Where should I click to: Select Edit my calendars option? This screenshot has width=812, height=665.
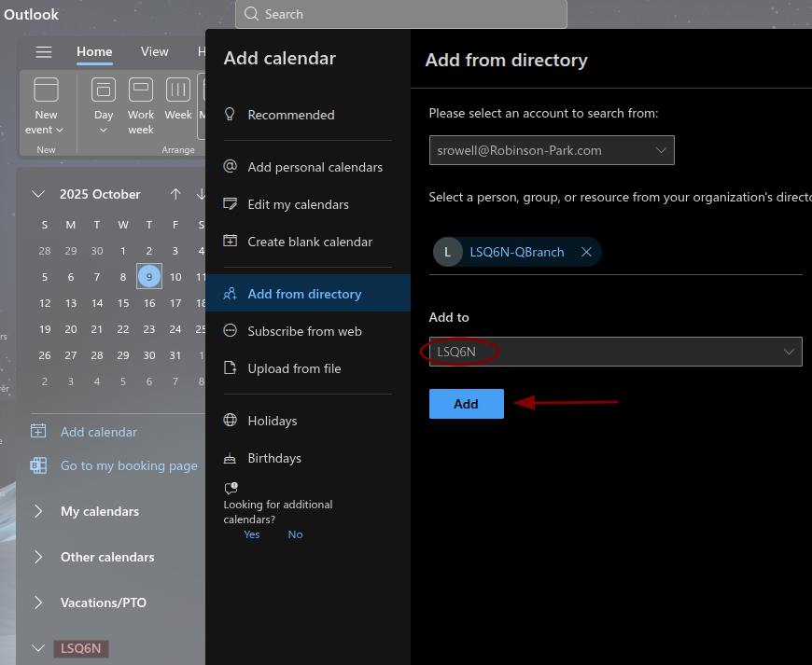point(308,204)
